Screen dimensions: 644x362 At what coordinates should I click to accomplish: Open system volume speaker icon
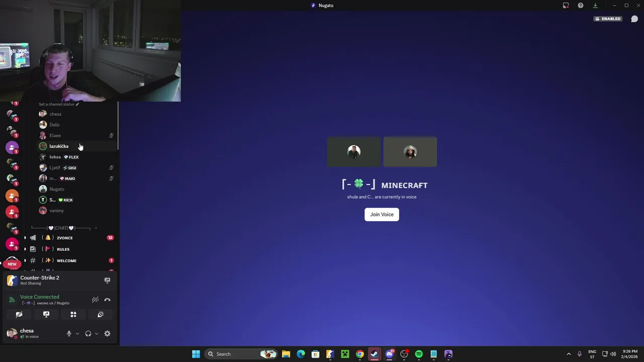[x=613, y=354]
